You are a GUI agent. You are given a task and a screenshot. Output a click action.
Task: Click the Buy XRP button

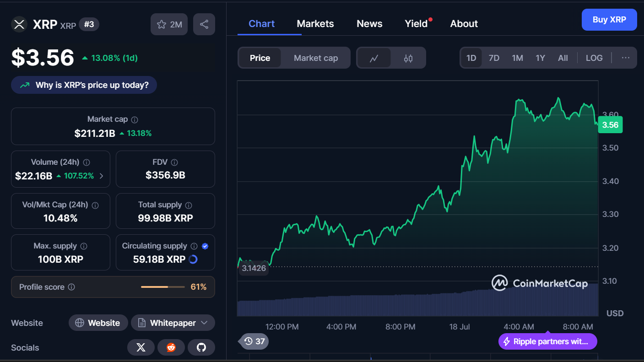pos(609,20)
